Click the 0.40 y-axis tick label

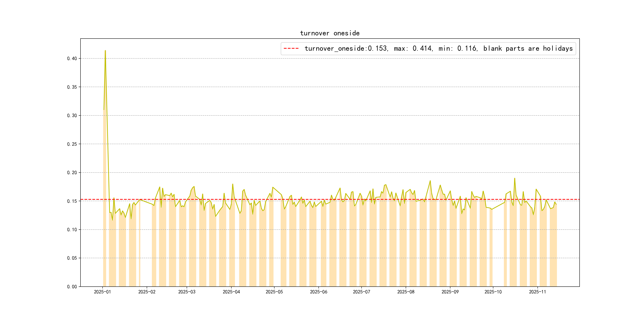click(x=72, y=58)
